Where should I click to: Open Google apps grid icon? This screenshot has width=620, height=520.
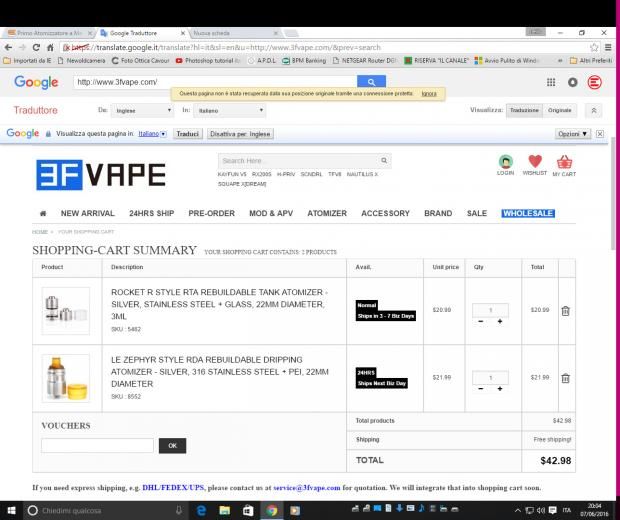551,82
